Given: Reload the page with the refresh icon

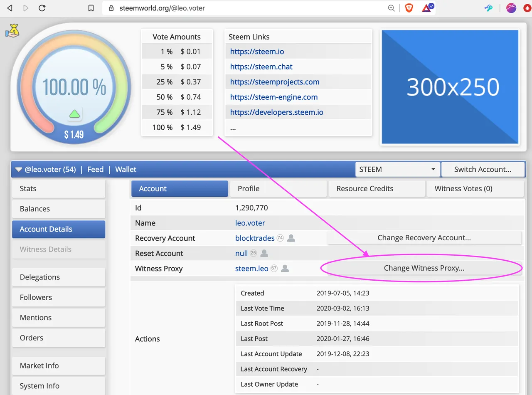Looking at the screenshot, I should click(x=42, y=8).
